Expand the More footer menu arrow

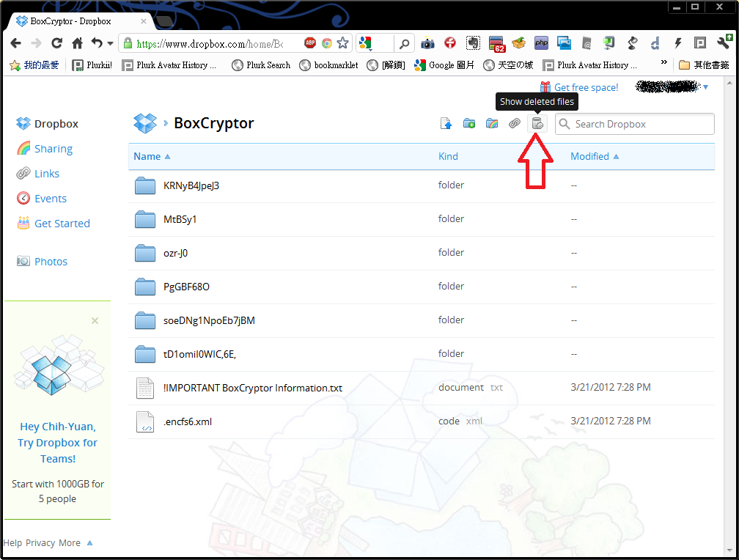pos(89,543)
